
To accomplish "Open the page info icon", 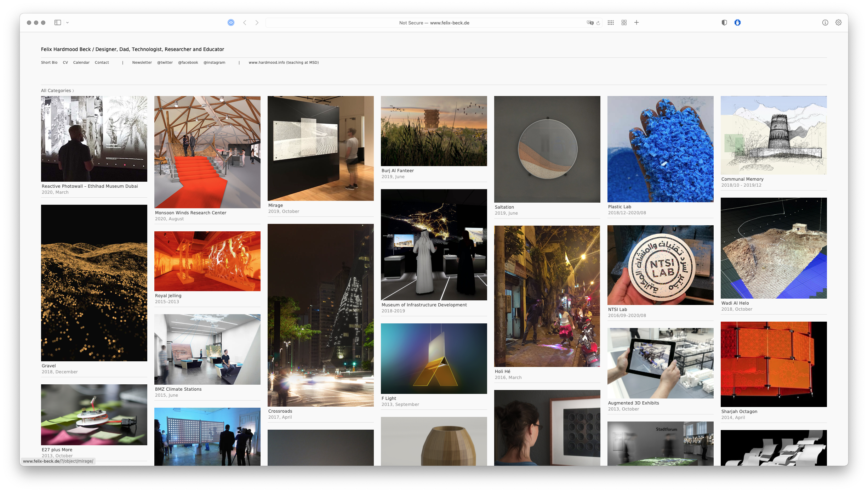I will (825, 23).
